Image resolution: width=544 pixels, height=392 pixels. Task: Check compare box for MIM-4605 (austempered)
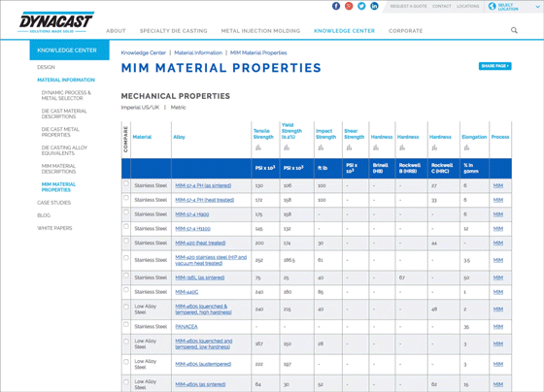pos(126,362)
